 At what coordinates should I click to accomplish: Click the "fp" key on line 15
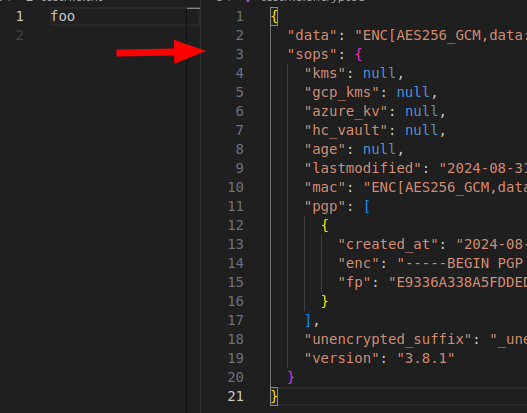pyautogui.click(x=355, y=283)
